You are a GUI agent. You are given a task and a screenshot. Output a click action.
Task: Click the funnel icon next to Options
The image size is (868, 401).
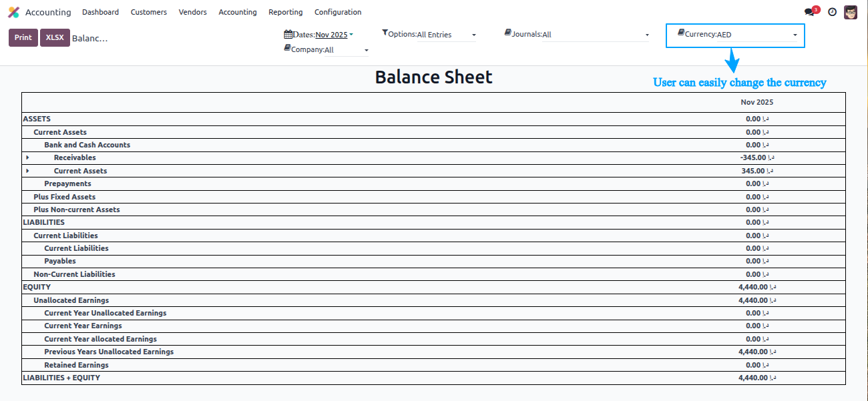click(x=385, y=32)
